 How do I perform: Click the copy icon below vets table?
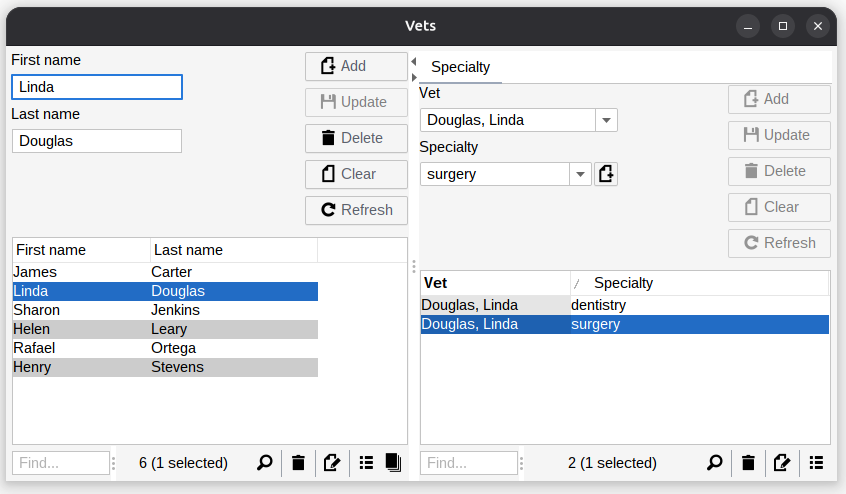393,463
